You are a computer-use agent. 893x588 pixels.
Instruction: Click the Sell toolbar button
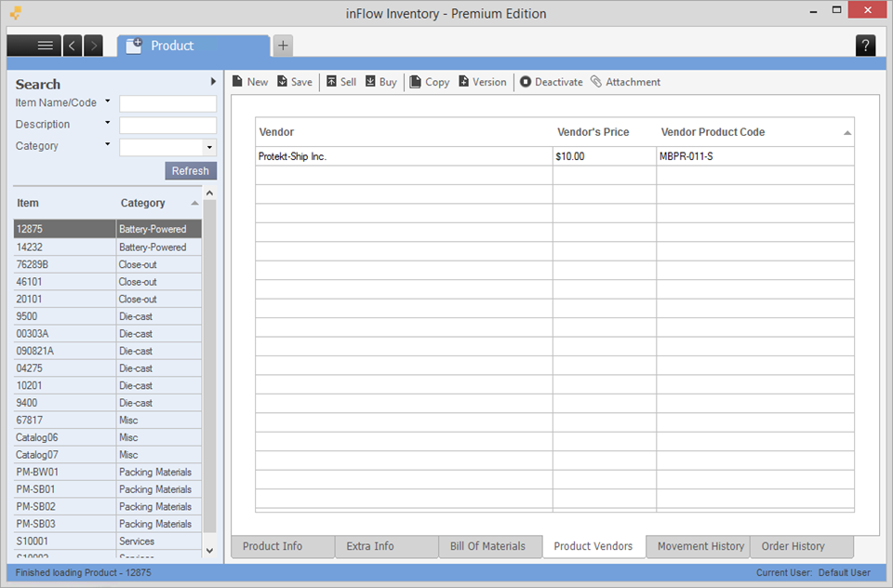(341, 82)
